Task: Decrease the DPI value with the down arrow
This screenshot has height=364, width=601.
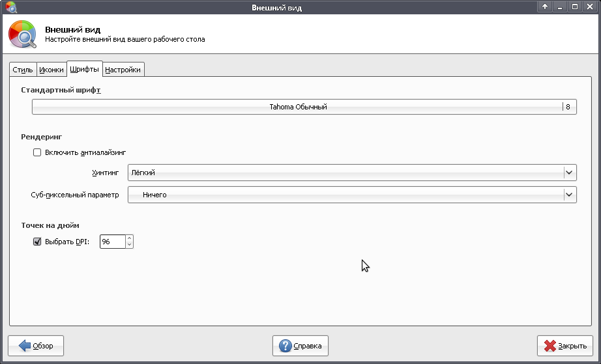Action: coord(129,245)
